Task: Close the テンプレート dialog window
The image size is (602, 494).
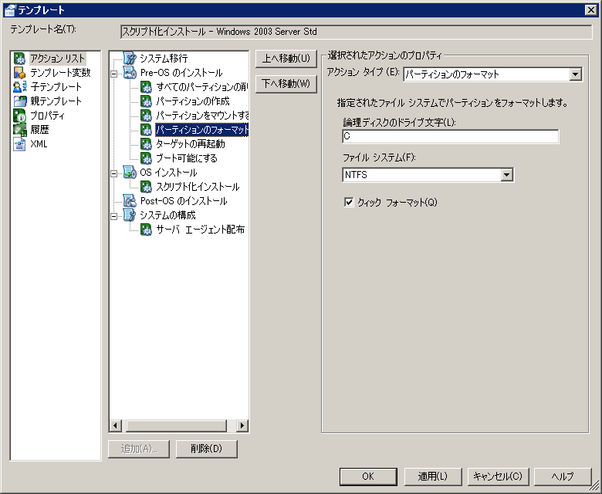Action: 590,10
